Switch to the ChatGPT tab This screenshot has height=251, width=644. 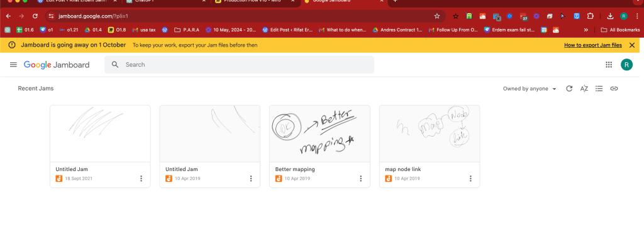pos(166,2)
